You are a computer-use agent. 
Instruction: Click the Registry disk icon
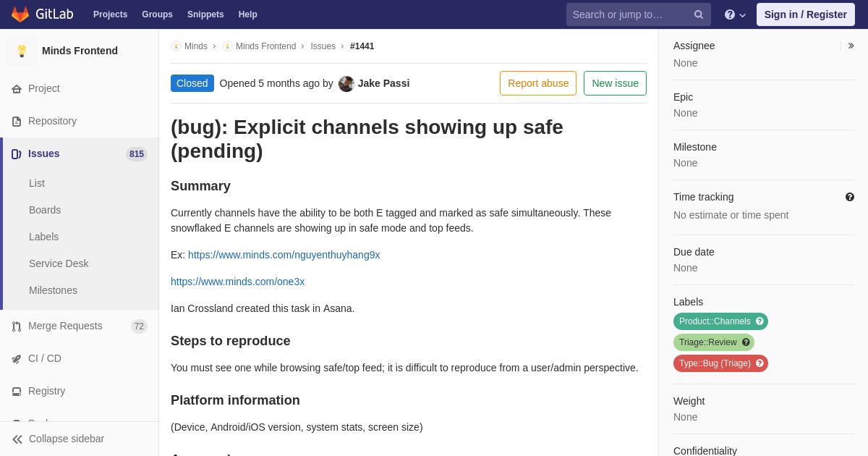[x=17, y=392]
